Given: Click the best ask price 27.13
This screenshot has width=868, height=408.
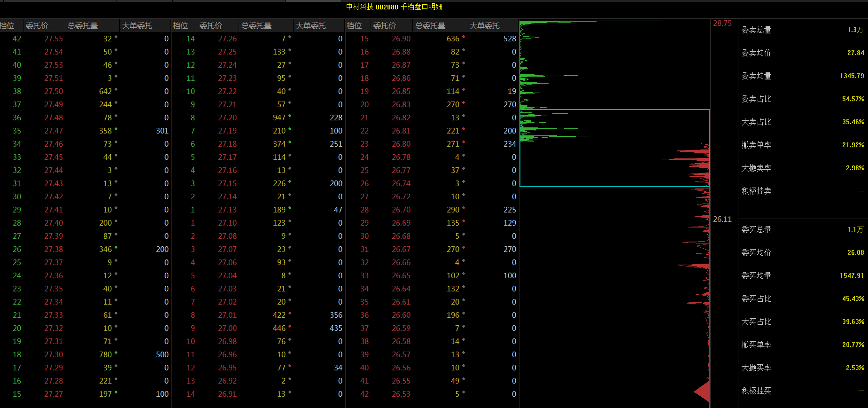Looking at the screenshot, I should tap(227, 210).
